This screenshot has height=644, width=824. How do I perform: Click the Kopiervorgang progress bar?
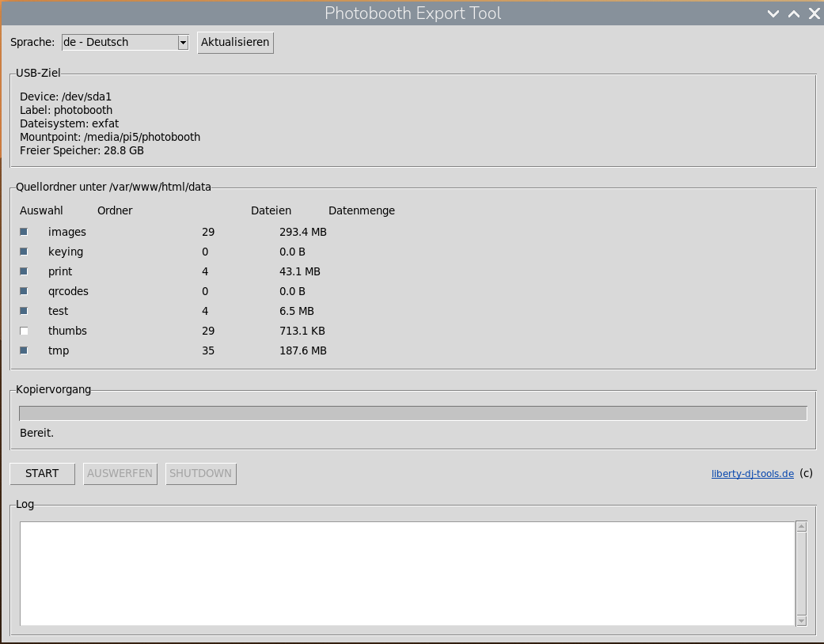click(412, 414)
